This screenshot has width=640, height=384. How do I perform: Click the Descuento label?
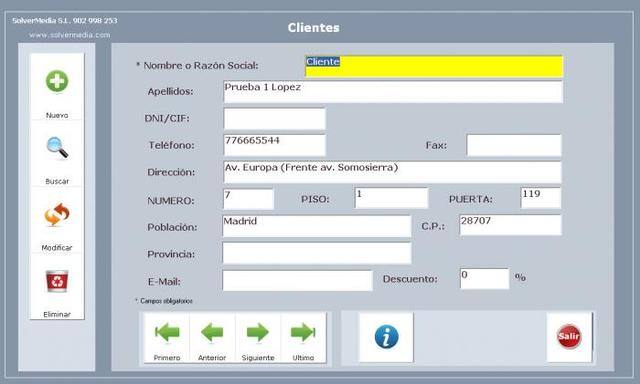(410, 279)
